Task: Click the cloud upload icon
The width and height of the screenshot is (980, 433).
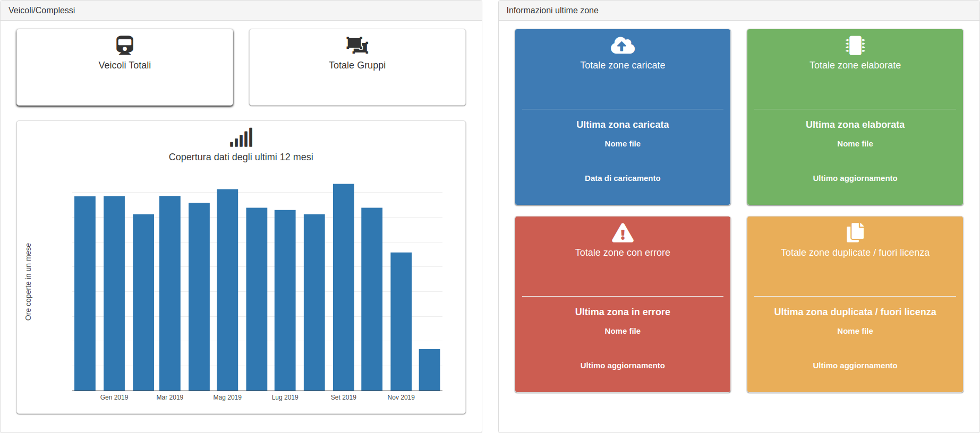Action: coord(623,46)
